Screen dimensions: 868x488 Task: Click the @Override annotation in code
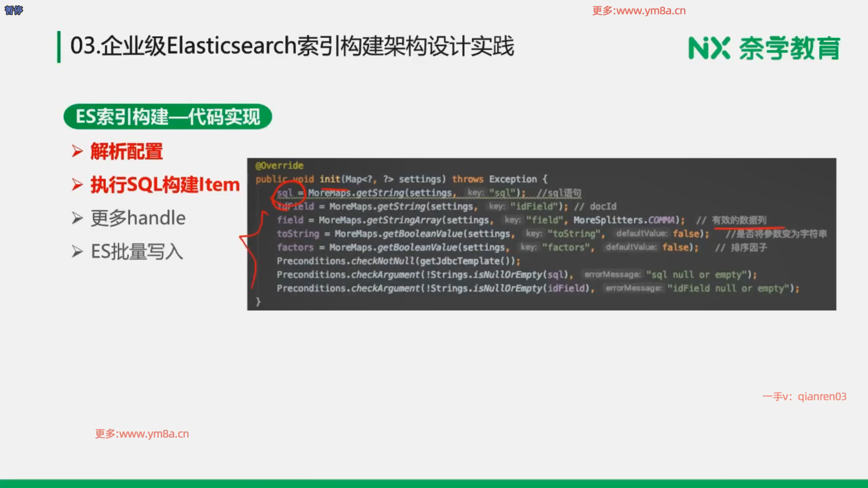click(x=279, y=165)
